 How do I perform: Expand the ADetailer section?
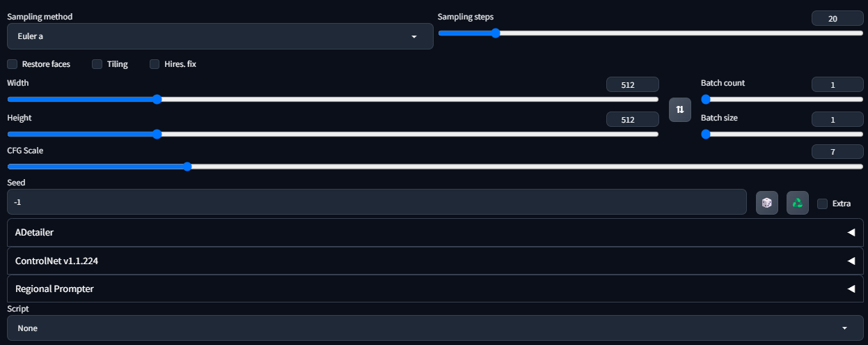(435, 232)
